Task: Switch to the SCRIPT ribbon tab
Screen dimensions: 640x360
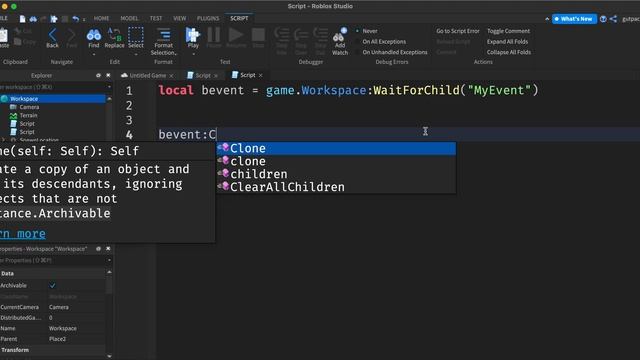Action: pos(239,18)
